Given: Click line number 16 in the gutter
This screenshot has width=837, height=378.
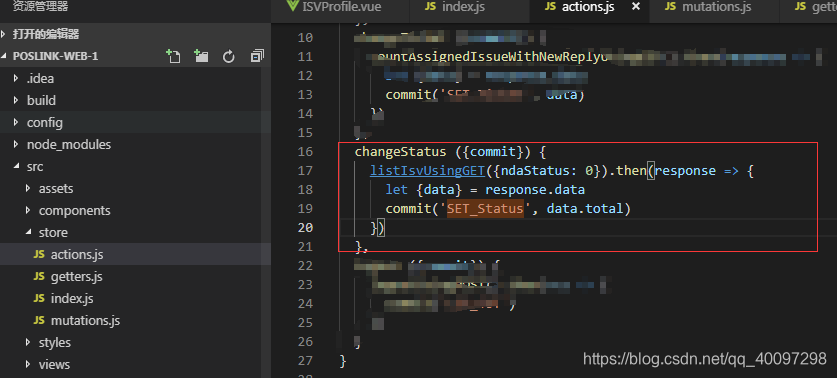Looking at the screenshot, I should 305,152.
